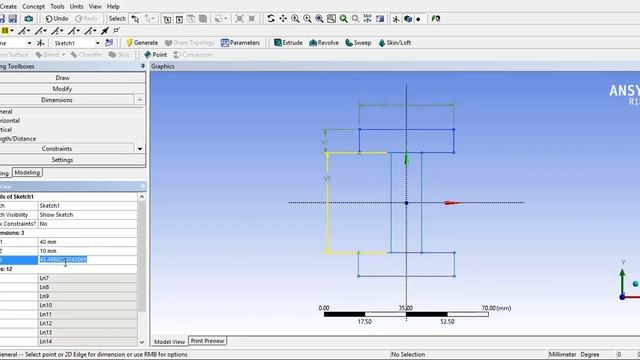Open the Concept menu

33,7
